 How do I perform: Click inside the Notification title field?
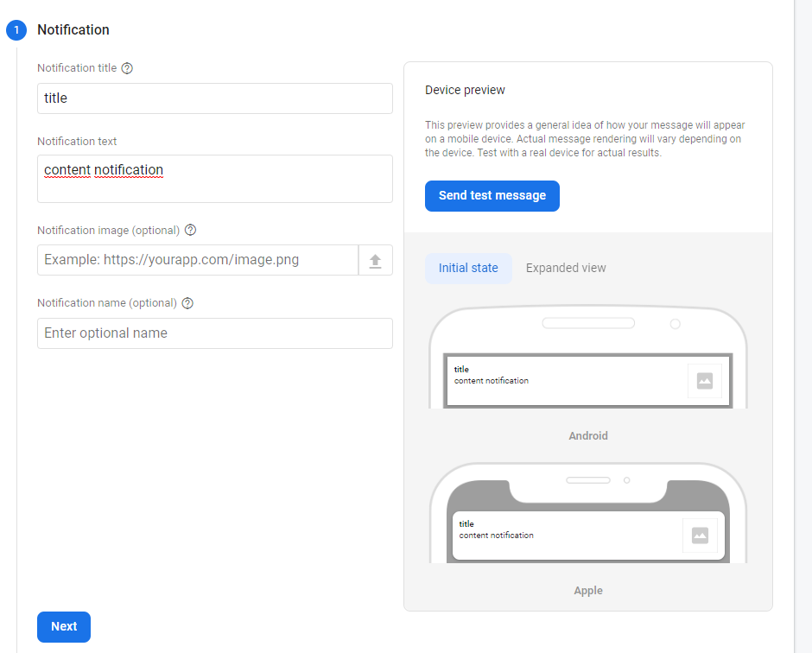coord(214,98)
